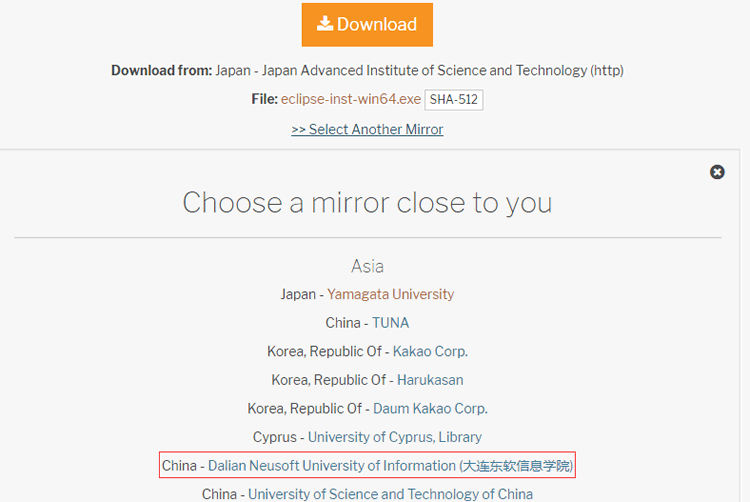Pick the Kakao Corp. mirror
This screenshot has width=750, height=502.
430,351
